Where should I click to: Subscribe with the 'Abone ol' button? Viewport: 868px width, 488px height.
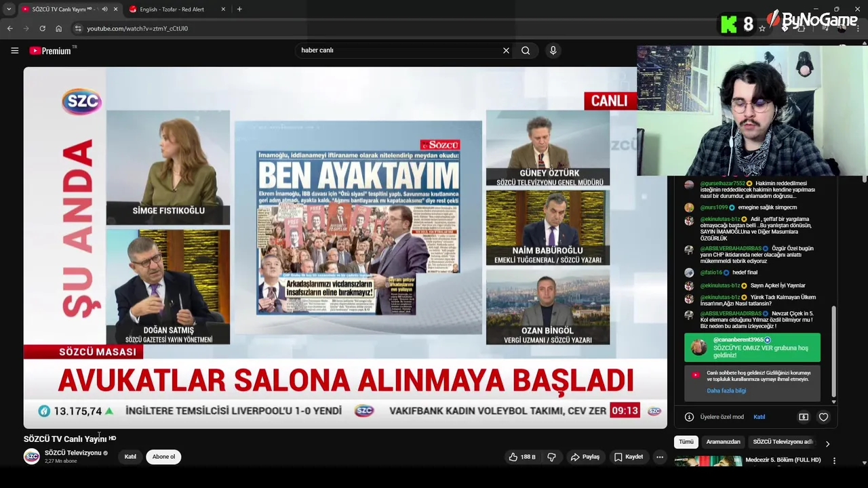tap(163, 457)
